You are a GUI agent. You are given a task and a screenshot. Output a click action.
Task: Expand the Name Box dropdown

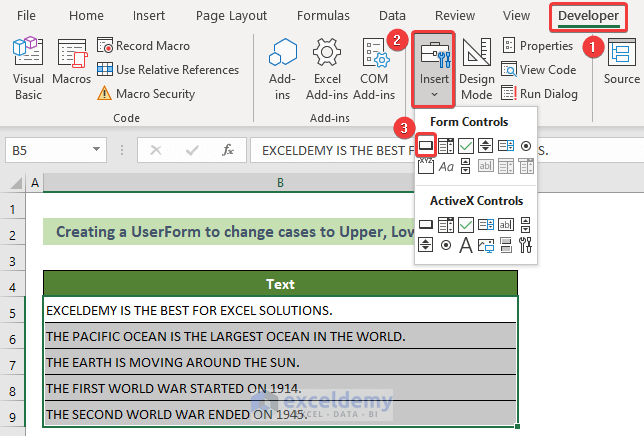[x=97, y=150]
